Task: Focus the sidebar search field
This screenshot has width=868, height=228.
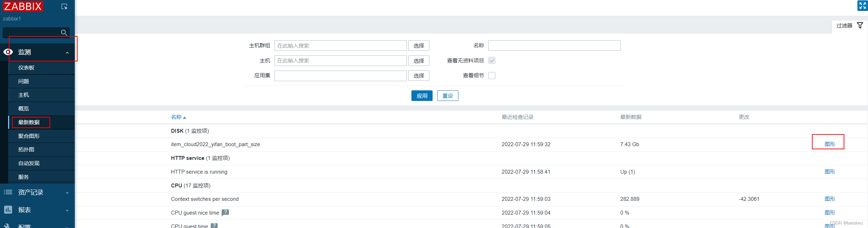Action: pyautogui.click(x=32, y=32)
